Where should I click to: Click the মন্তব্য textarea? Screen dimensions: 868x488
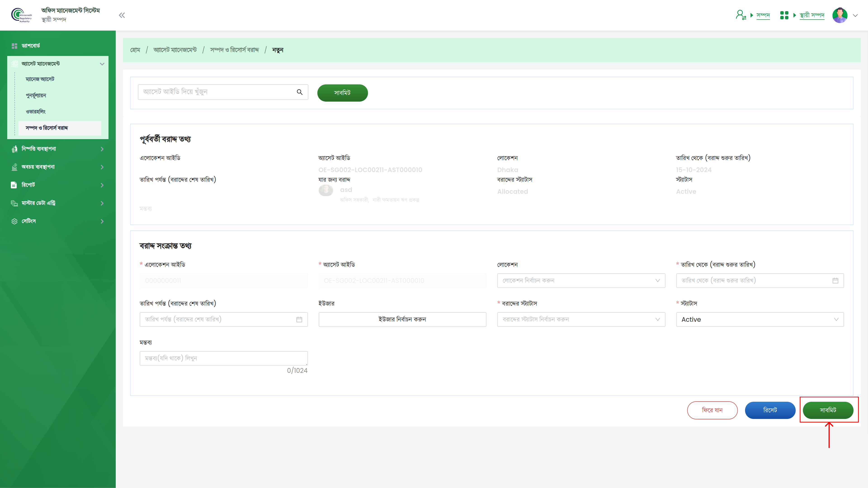224,358
